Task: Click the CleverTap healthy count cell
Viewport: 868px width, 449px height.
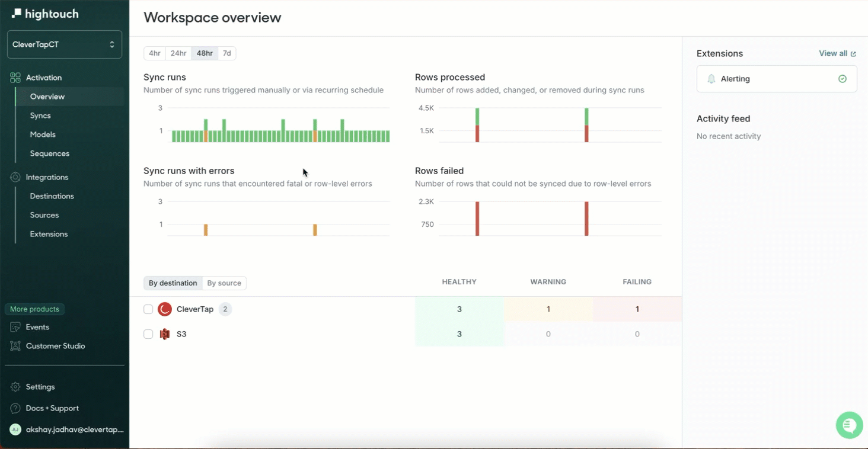Action: pyautogui.click(x=459, y=309)
